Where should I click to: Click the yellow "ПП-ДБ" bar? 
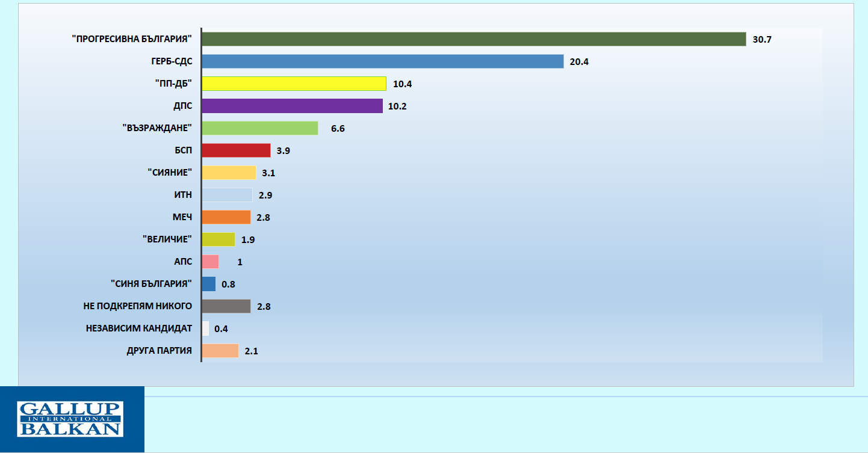294,84
